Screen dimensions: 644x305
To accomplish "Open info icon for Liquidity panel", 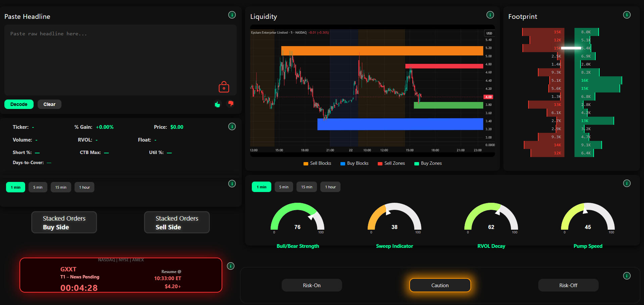I will click(490, 15).
